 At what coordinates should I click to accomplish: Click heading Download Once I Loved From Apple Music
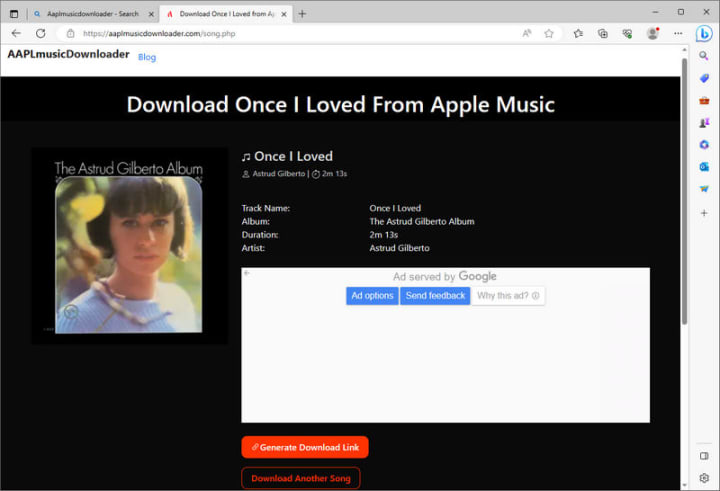pyautogui.click(x=341, y=105)
